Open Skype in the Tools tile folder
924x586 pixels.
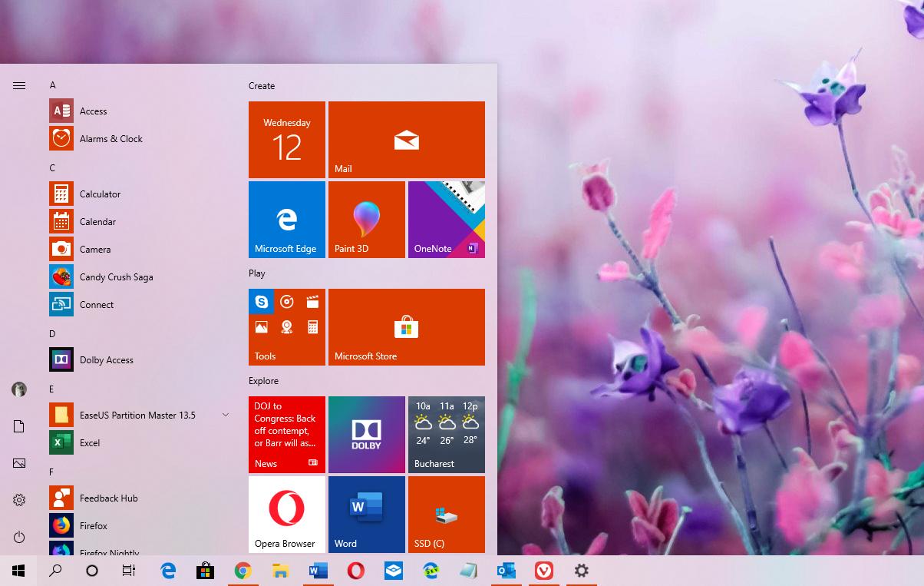coord(262,302)
